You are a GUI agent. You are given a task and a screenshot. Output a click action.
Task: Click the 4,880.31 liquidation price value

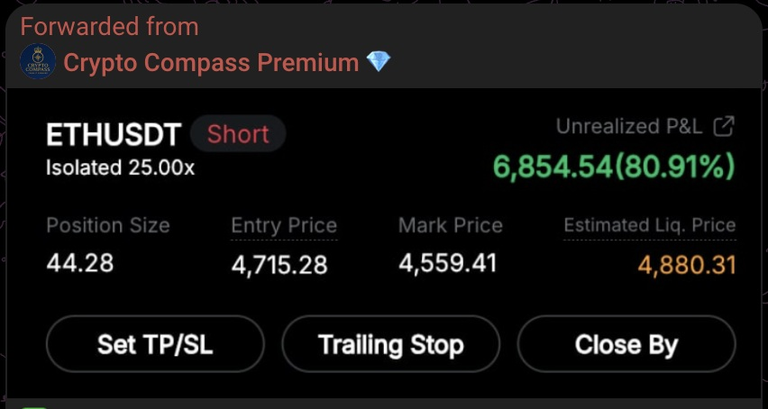(687, 265)
